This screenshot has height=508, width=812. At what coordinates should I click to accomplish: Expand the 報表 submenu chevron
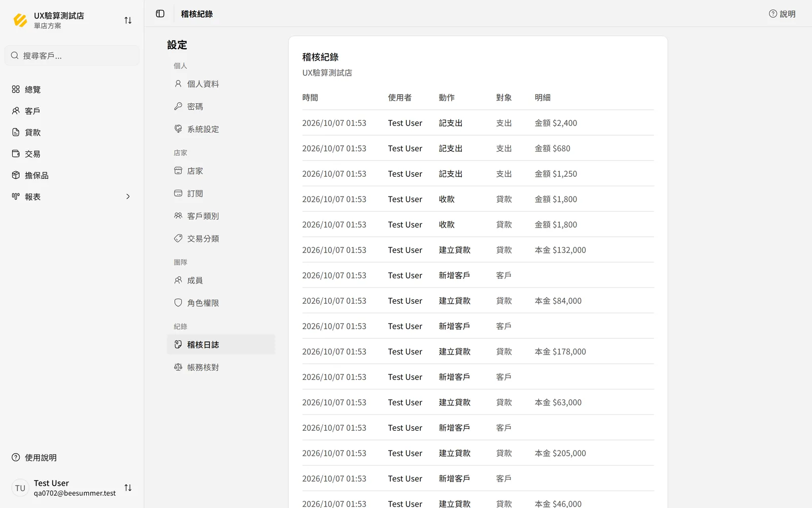pos(128,197)
